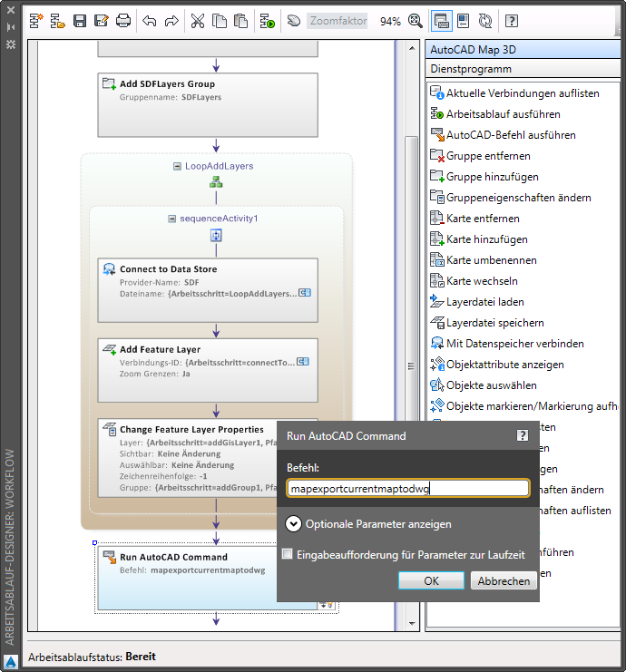The image size is (626, 672).
Task: Run the workflow with the green play icon
Action: click(x=268, y=21)
